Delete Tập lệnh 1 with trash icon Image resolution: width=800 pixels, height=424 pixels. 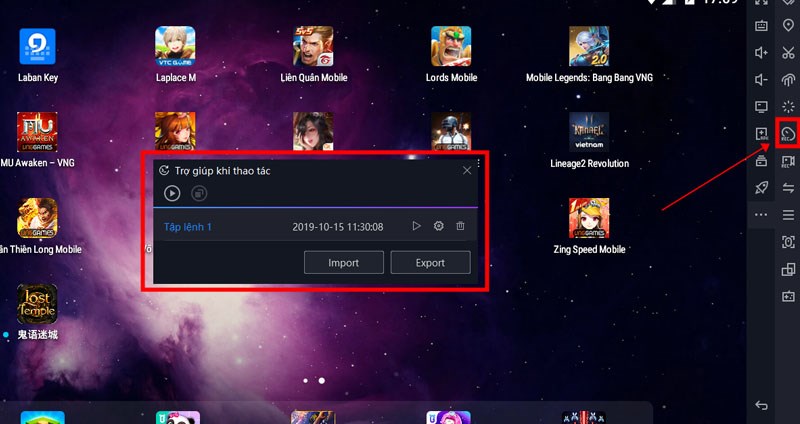[460, 226]
